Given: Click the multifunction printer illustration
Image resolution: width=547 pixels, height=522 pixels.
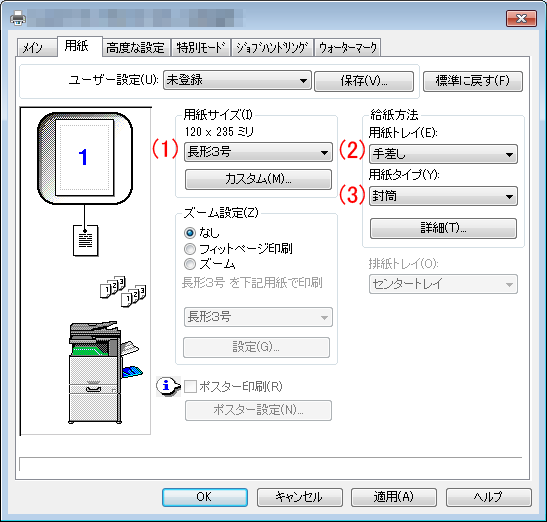Looking at the screenshot, I should [x=105, y=372].
